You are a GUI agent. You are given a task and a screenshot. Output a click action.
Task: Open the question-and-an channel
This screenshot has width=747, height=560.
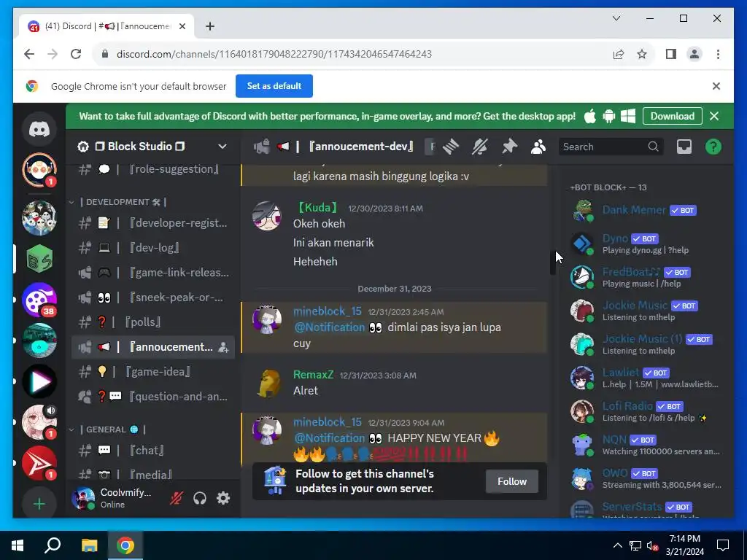pyautogui.click(x=152, y=396)
